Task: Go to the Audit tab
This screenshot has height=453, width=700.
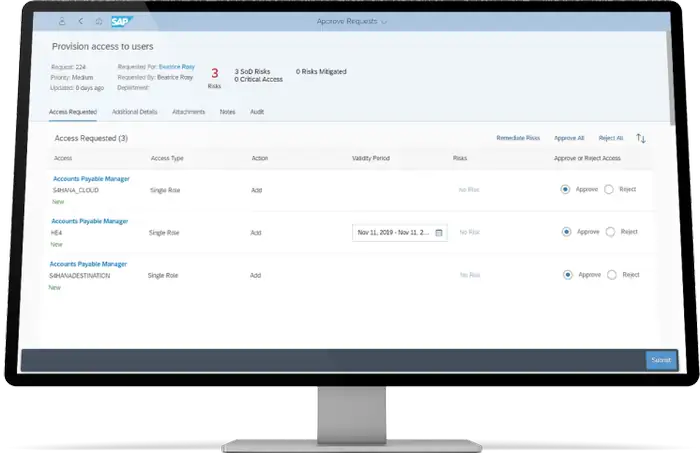Action: pos(257,112)
